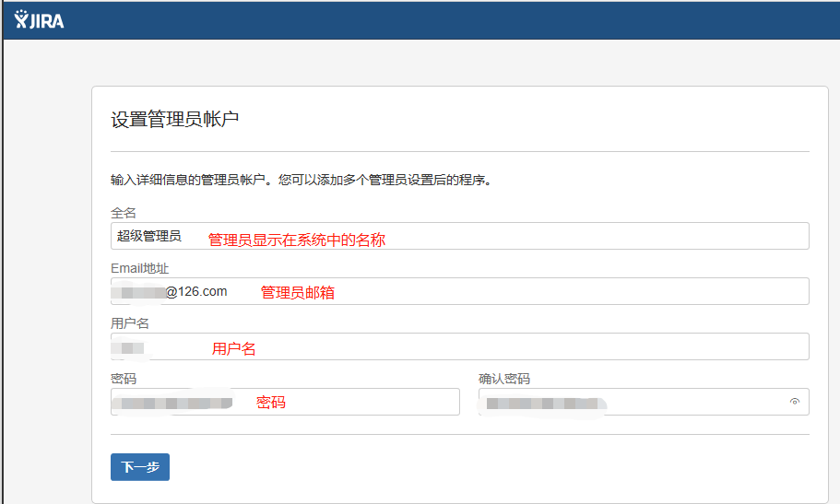Click the 确认密码 field label
The width and height of the screenshot is (840, 504).
(x=504, y=379)
